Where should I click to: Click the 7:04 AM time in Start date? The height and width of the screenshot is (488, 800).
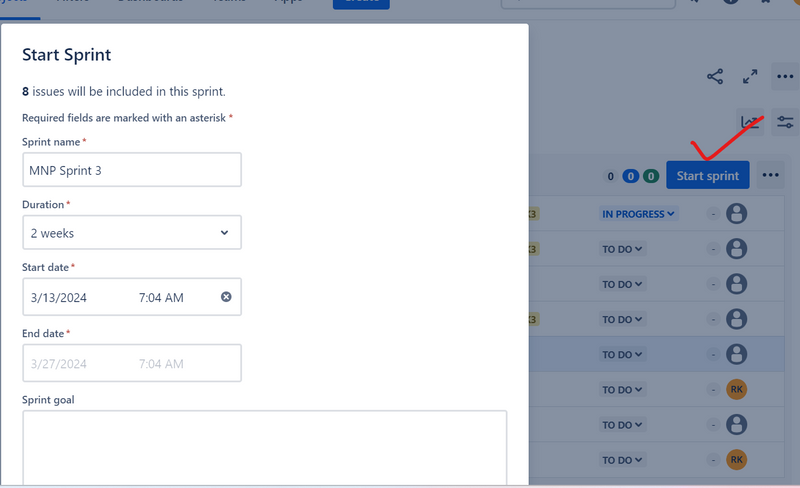pyautogui.click(x=161, y=297)
